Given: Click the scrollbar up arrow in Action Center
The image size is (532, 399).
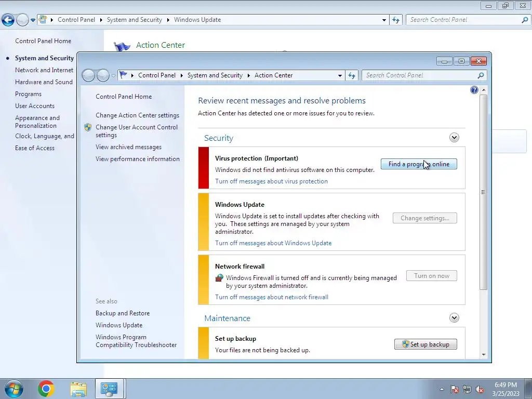Looking at the screenshot, I should tap(484, 90).
